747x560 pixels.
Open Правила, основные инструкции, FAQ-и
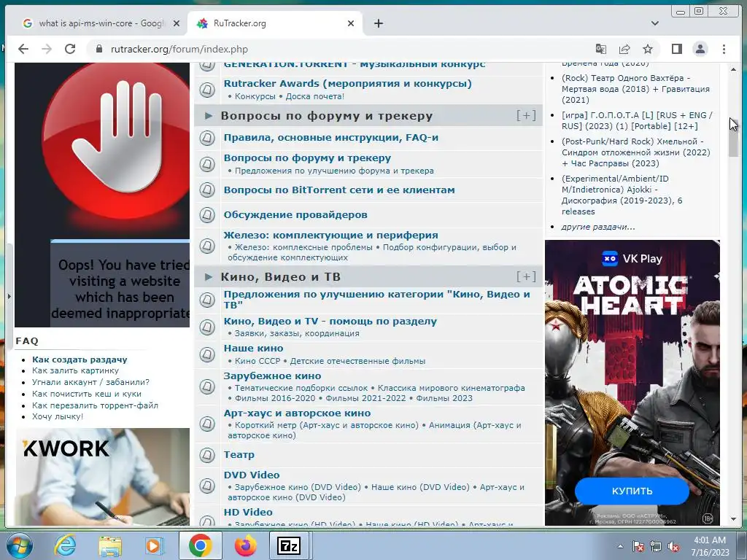tap(331, 138)
